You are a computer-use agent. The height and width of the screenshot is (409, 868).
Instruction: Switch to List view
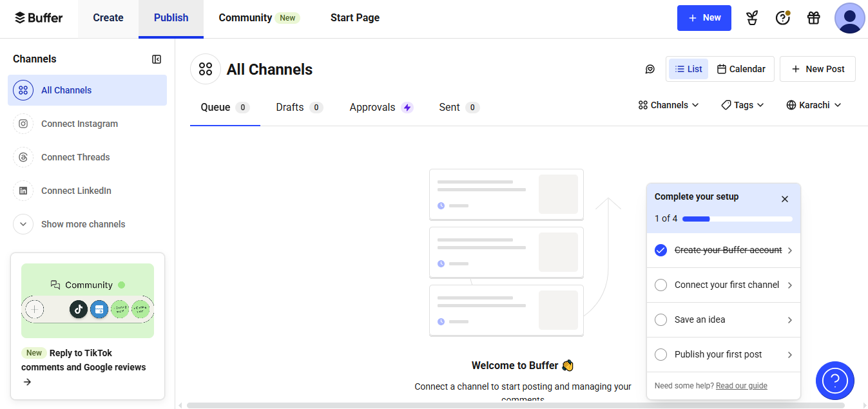coord(688,69)
